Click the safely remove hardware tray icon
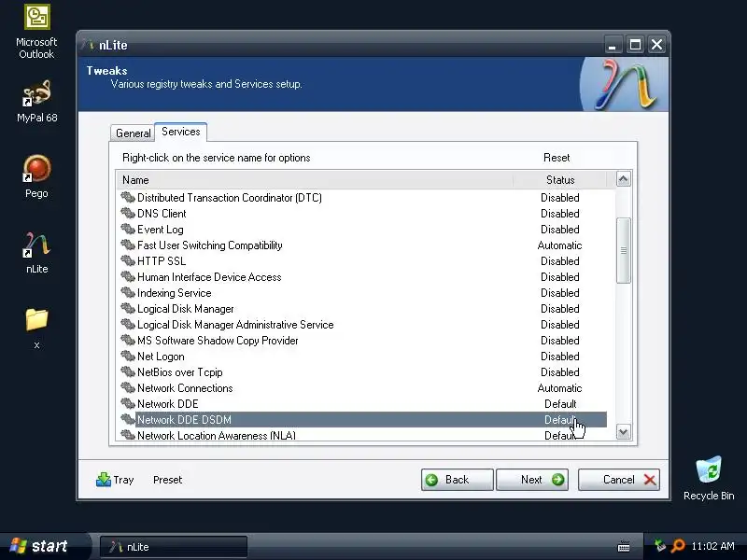Image resolution: width=747 pixels, height=560 pixels. (660, 545)
